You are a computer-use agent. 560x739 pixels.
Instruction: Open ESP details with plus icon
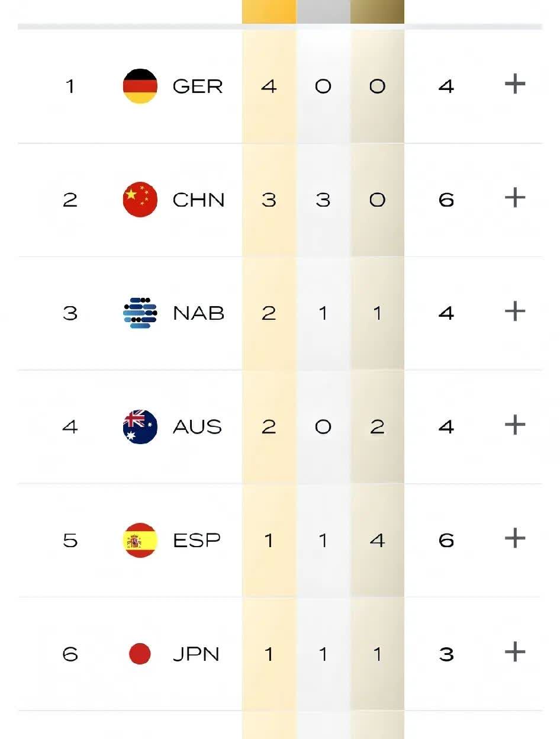(514, 539)
